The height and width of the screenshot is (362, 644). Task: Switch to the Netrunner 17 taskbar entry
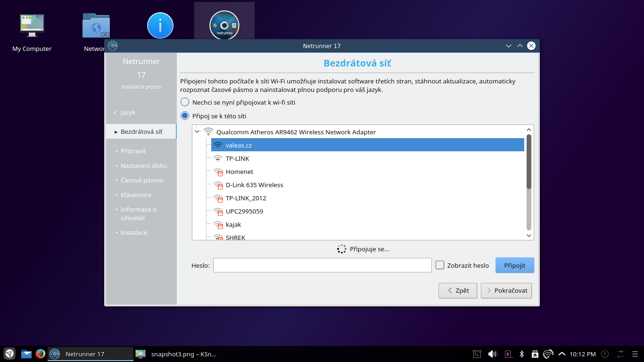(91, 354)
